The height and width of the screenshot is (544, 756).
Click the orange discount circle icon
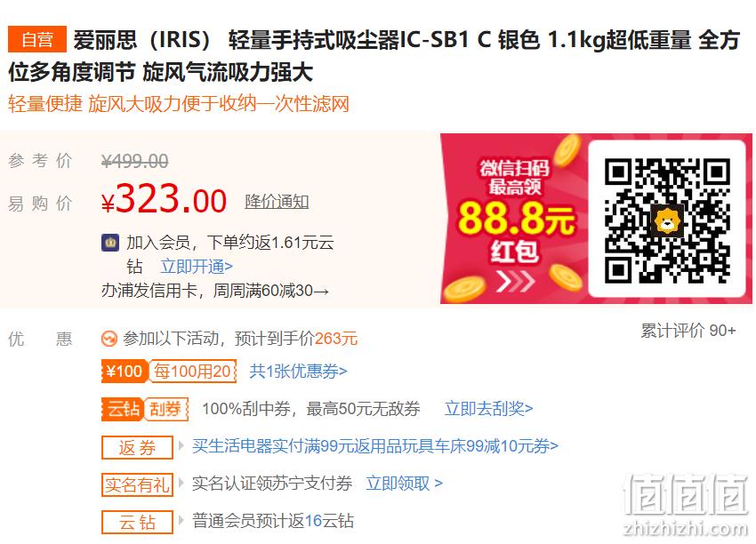pyautogui.click(x=109, y=339)
